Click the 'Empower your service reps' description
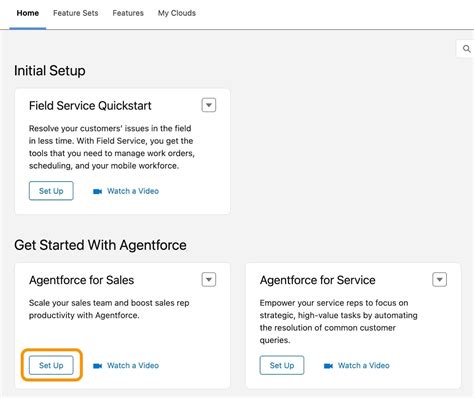 [x=338, y=321]
